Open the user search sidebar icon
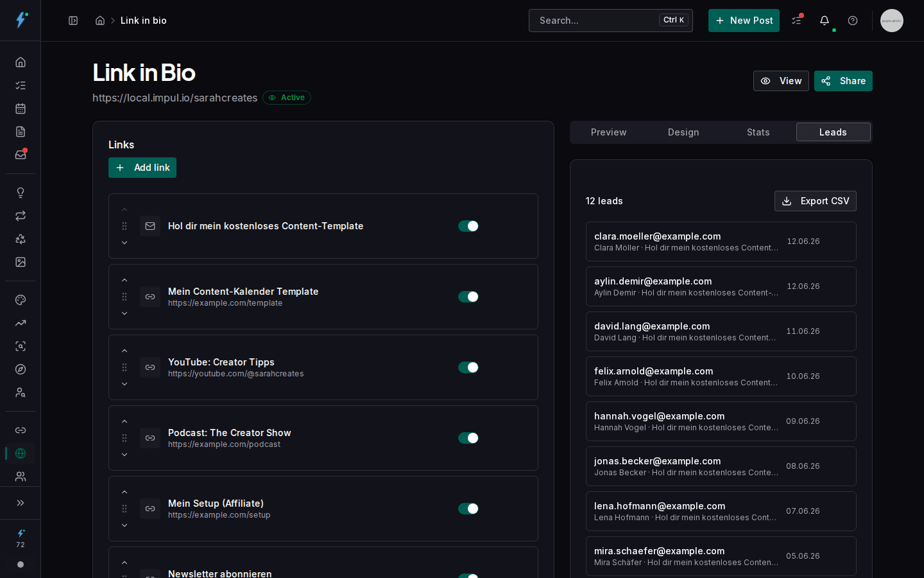Viewport: 924px width, 578px height. coord(21,392)
